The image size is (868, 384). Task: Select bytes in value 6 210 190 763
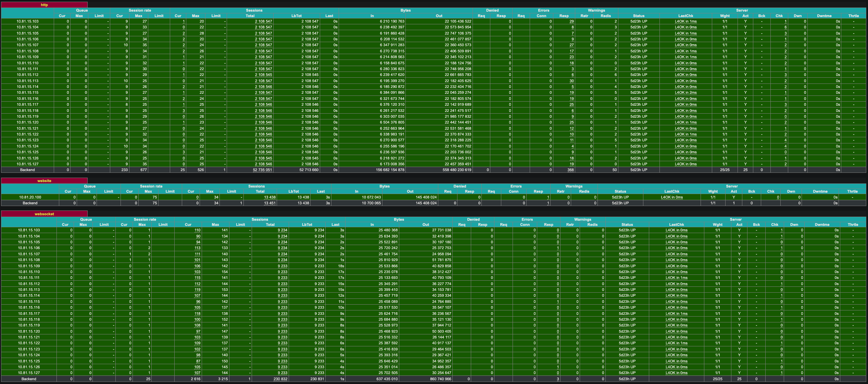[392, 21]
